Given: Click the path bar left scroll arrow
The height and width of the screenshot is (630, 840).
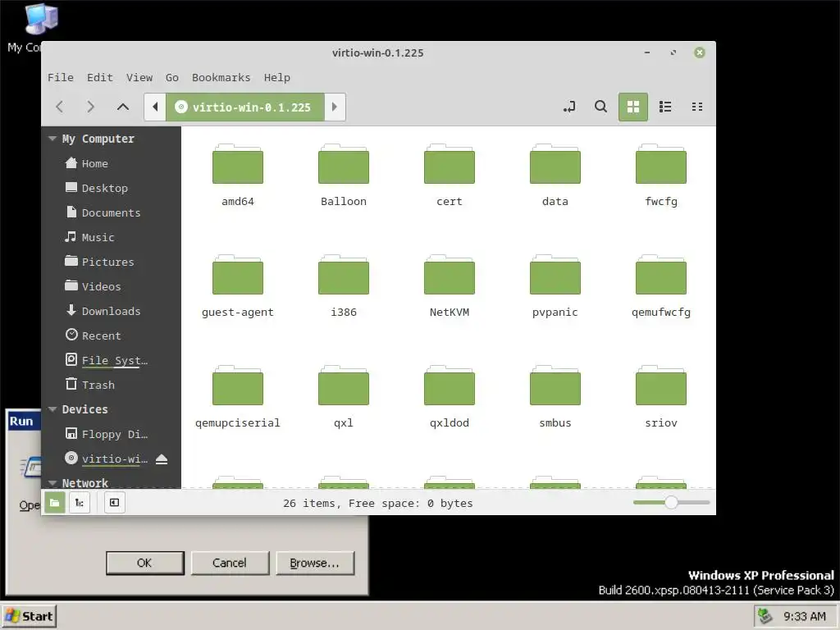Looking at the screenshot, I should click(155, 107).
